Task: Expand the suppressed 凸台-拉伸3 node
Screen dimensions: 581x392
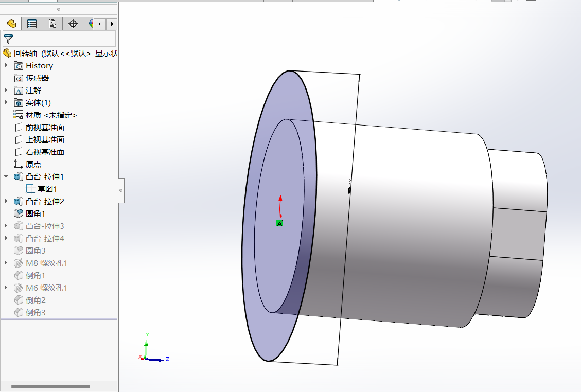Action: pos(6,226)
